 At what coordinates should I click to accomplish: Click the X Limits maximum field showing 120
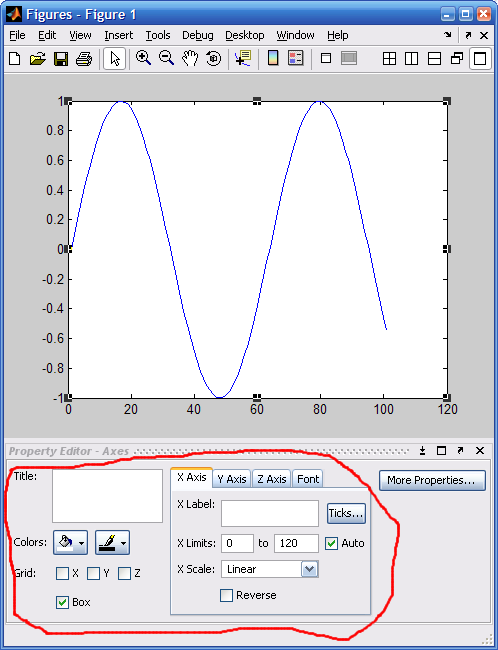point(296,543)
